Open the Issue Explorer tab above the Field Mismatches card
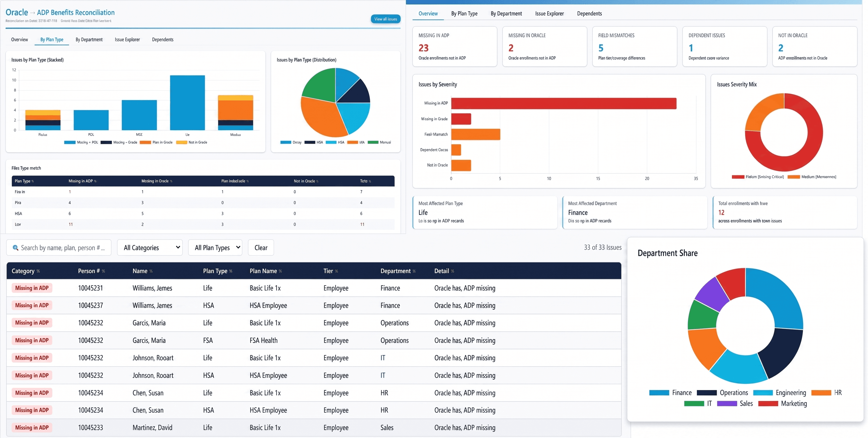Viewport: 868px width, 438px height. pyautogui.click(x=549, y=13)
